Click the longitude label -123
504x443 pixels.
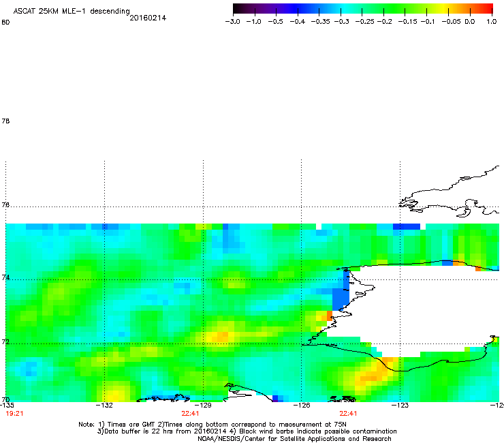[x=400, y=405]
